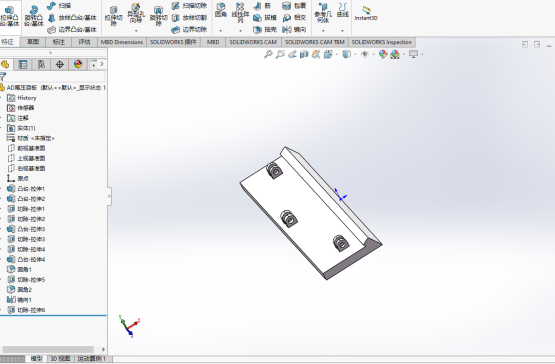Switch to the 特征 features tab
The width and height of the screenshot is (555, 364).
click(8, 42)
